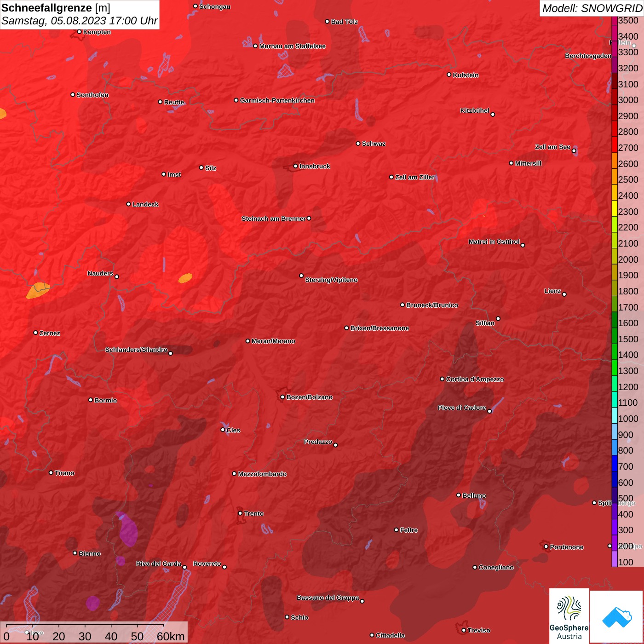Click the Zernez label
Image resolution: width=644 pixels, height=644 pixels.
pyautogui.click(x=50, y=333)
